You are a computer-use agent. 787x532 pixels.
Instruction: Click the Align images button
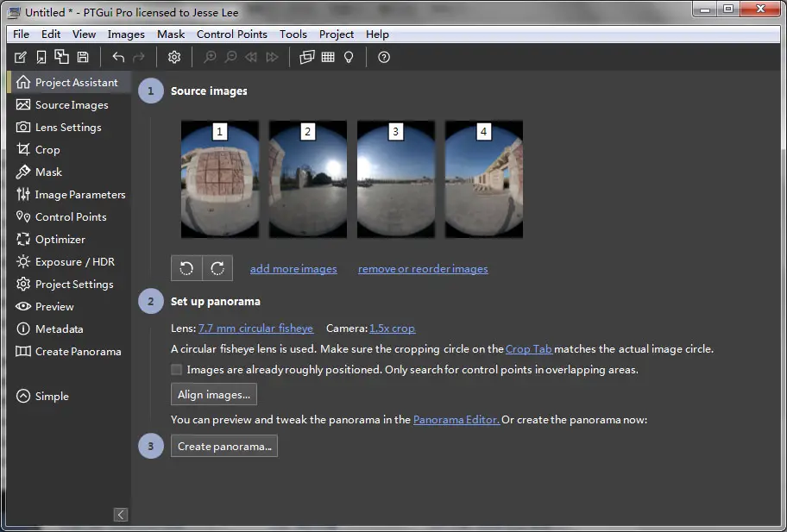click(x=213, y=394)
